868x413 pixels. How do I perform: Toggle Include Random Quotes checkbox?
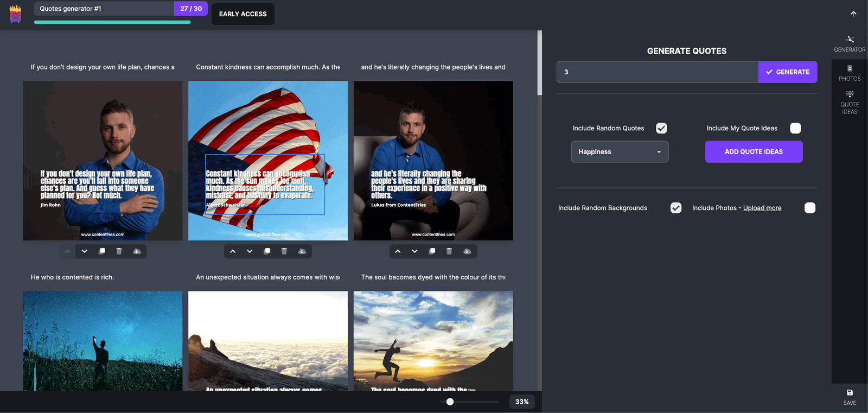(661, 128)
